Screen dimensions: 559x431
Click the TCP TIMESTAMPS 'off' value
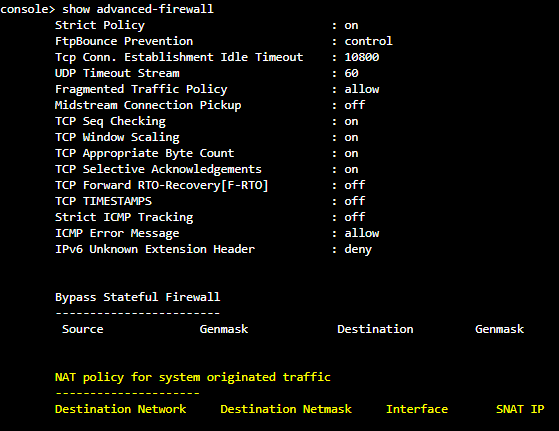point(355,201)
